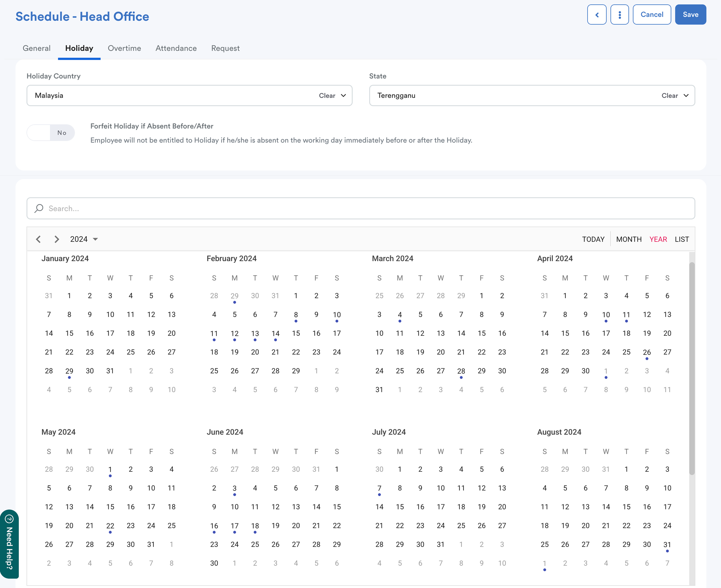The width and height of the screenshot is (721, 588).
Task: Clear the Malaysia country selection
Action: [327, 96]
